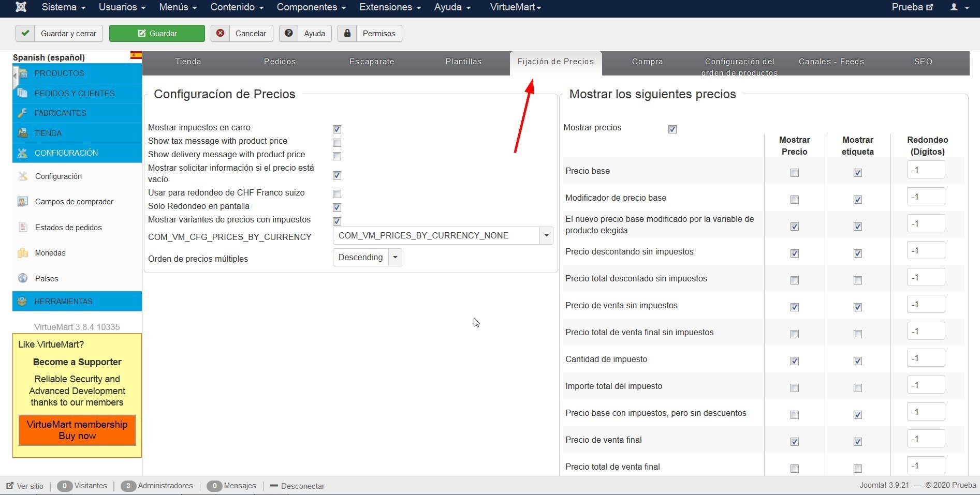
Task: Click the Ver sitio external link icon
Action: [10, 486]
